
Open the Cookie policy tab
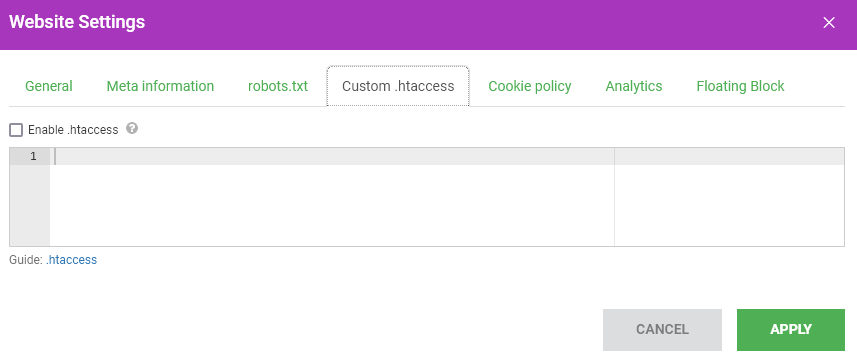point(530,86)
